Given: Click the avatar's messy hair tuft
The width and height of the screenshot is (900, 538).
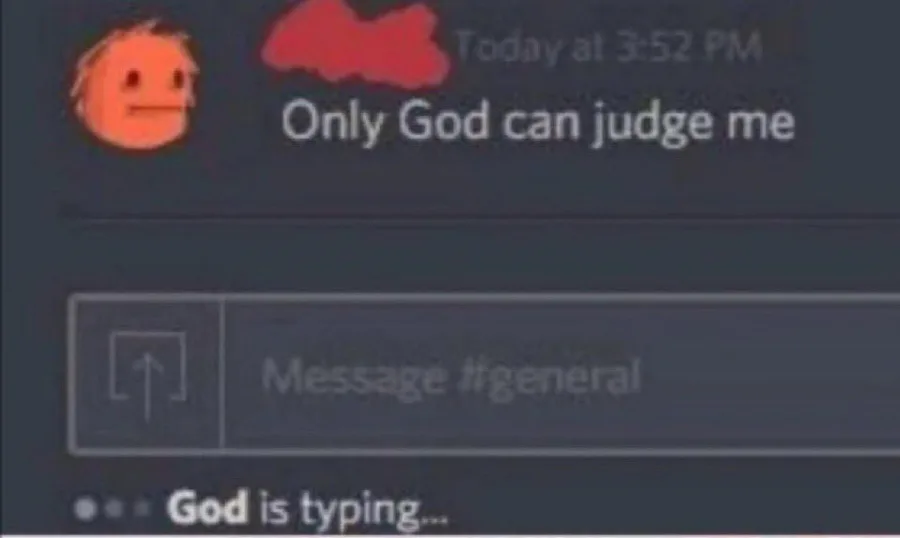Looking at the screenshot, I should coord(143,33).
